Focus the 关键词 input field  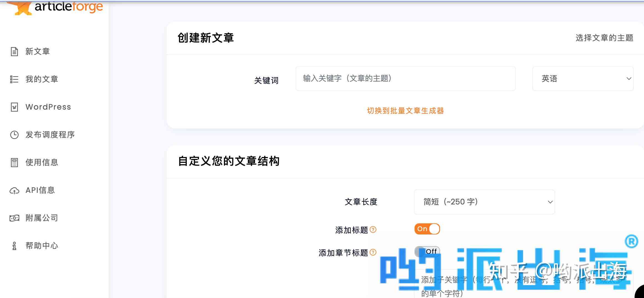tap(405, 79)
